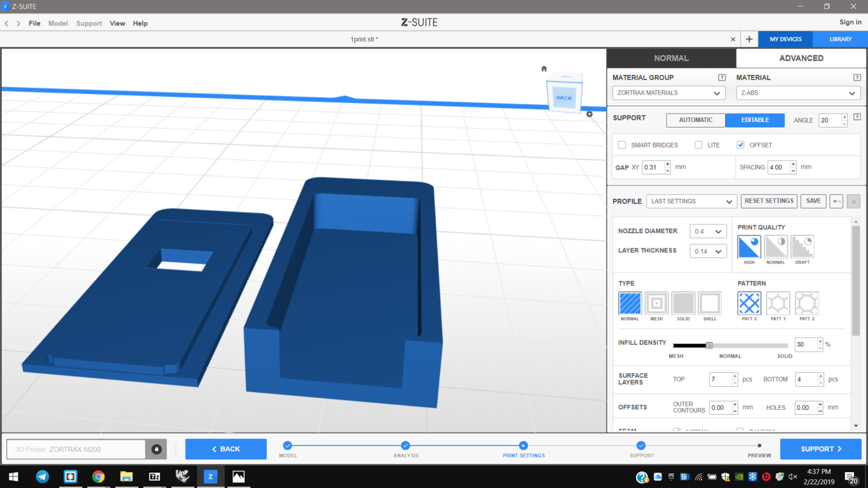The height and width of the screenshot is (488, 868).
Task: Click the Infill Density slider handle
Action: [709, 346]
